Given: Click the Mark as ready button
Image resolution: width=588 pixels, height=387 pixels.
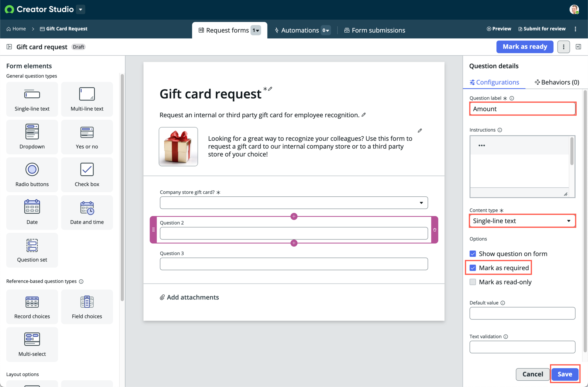Looking at the screenshot, I should 525,47.
